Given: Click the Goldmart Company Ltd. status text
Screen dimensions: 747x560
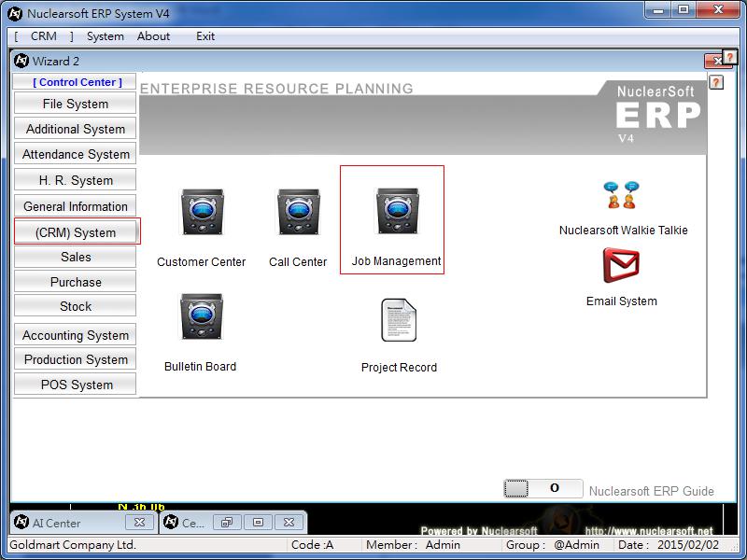Looking at the screenshot, I should [73, 544].
